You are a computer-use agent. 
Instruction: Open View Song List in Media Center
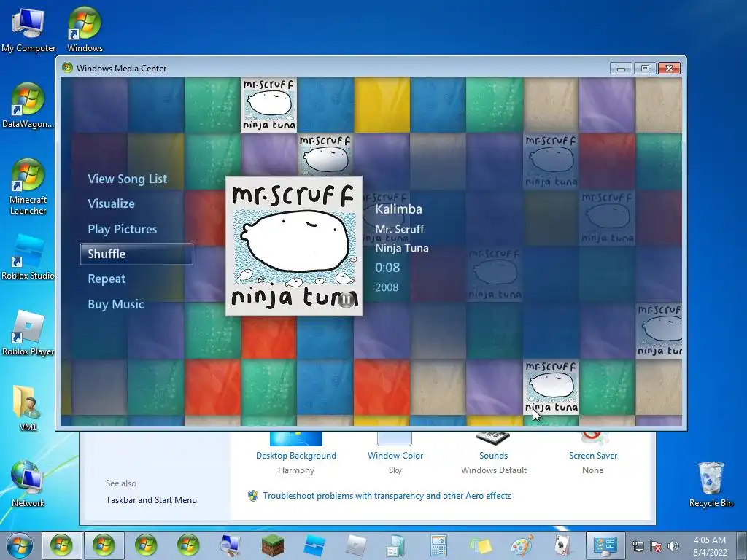tap(127, 179)
